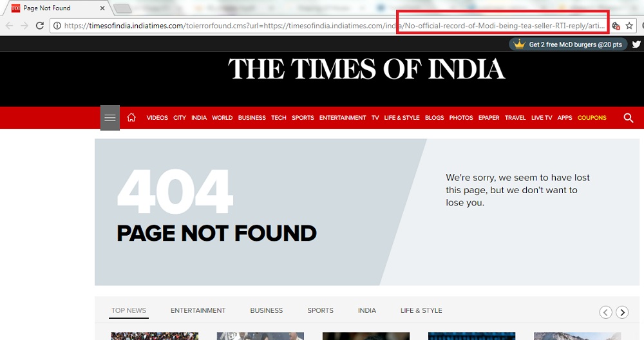This screenshot has width=644, height=340.
Task: Go to home via the house icon
Action: [x=131, y=117]
